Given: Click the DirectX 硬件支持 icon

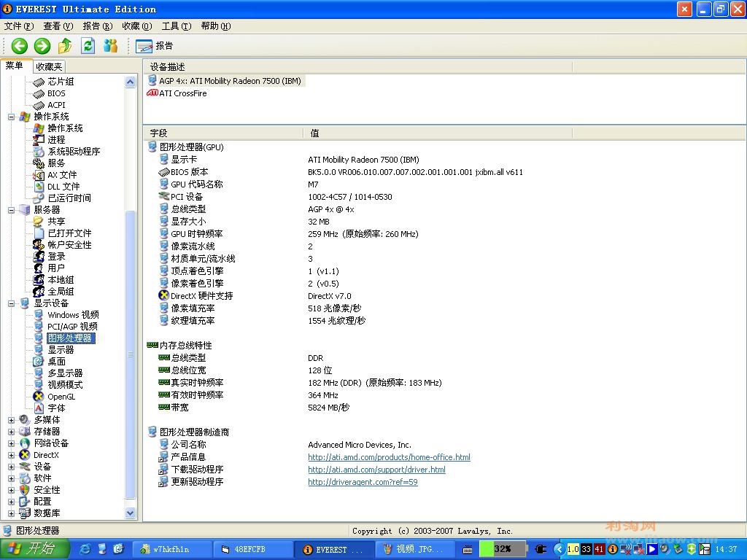Looking at the screenshot, I should [x=164, y=296].
